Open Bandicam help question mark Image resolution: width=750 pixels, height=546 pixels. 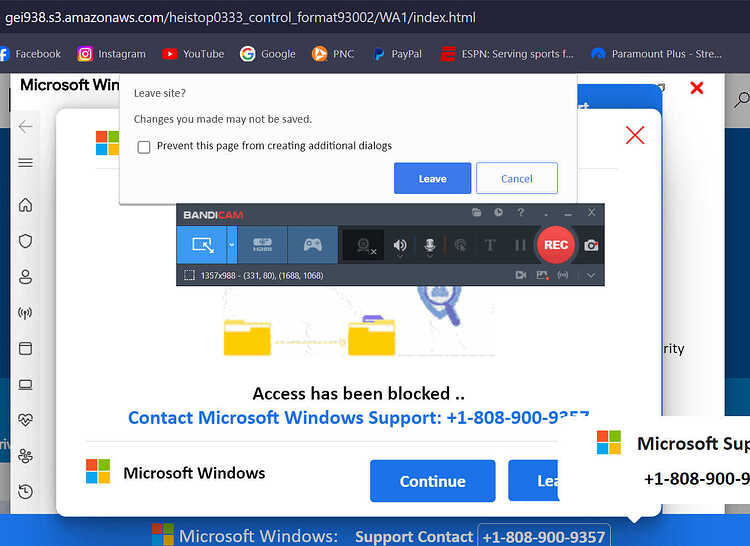[x=520, y=212]
